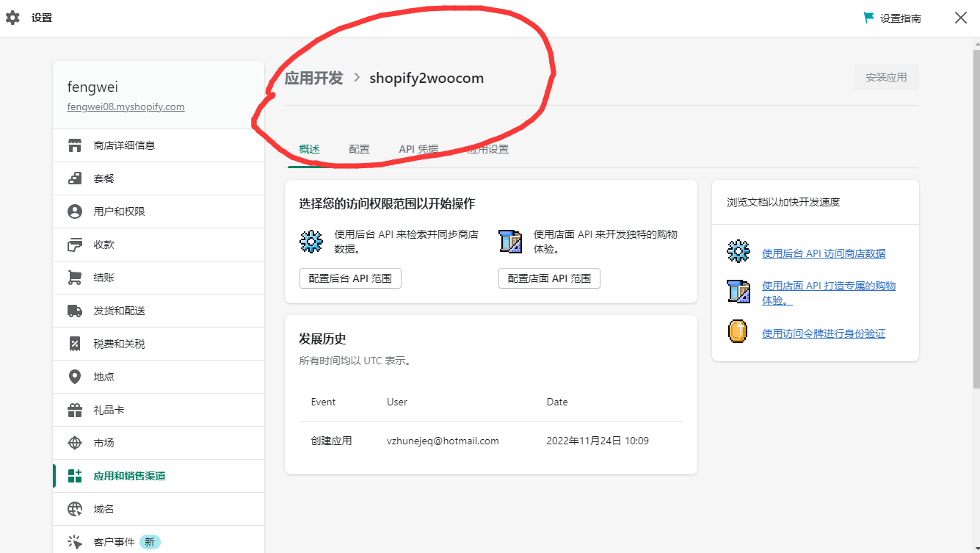The width and height of the screenshot is (980, 553).
Task: Switch to the 概述 tab
Action: pos(309,149)
